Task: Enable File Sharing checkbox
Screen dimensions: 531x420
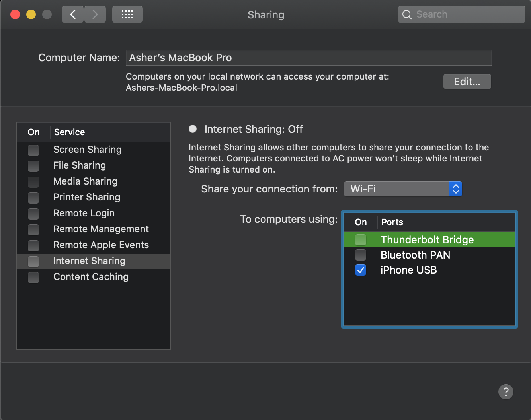Action: click(x=33, y=166)
